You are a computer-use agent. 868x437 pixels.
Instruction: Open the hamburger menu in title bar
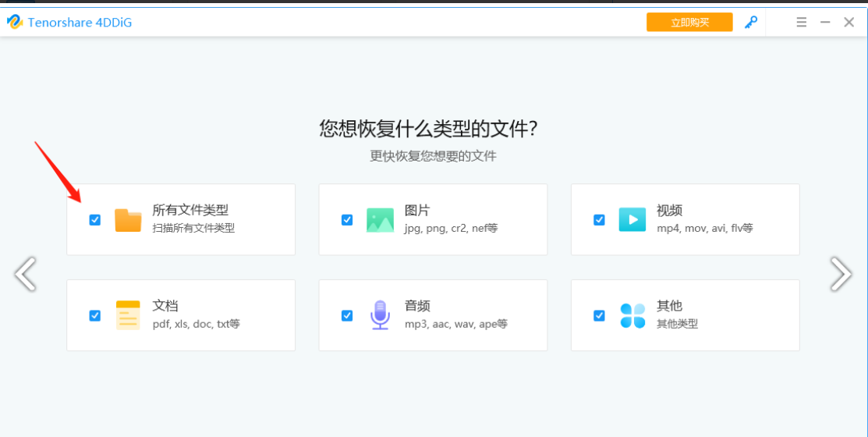pos(801,22)
